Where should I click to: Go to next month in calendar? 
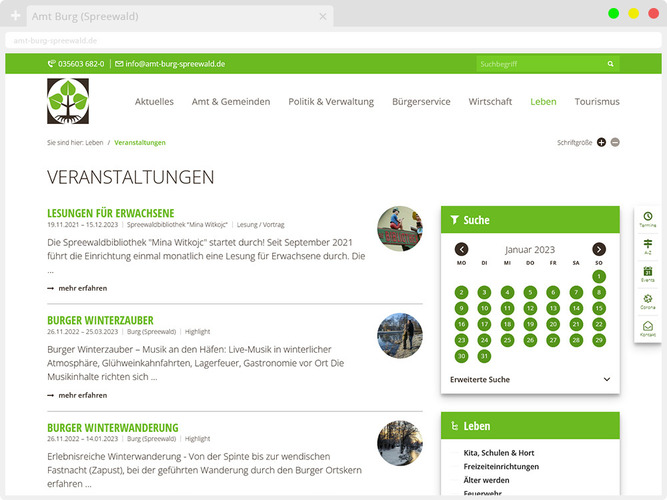[598, 249]
